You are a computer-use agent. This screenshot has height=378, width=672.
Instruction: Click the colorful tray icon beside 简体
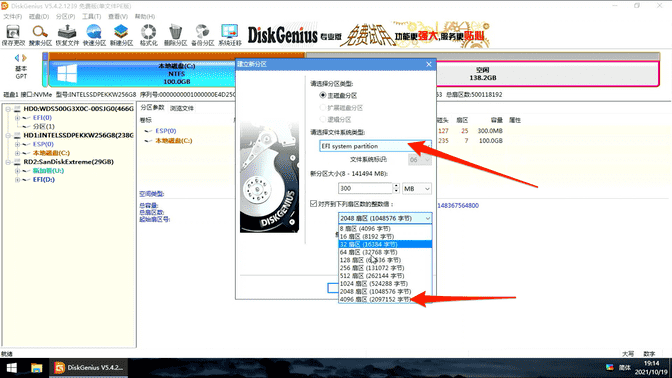(609, 367)
